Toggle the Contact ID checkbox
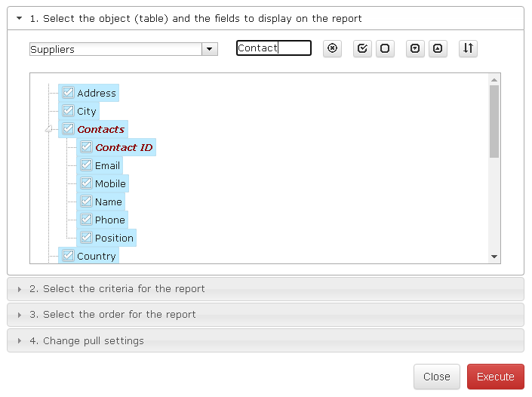The image size is (532, 397). point(86,147)
